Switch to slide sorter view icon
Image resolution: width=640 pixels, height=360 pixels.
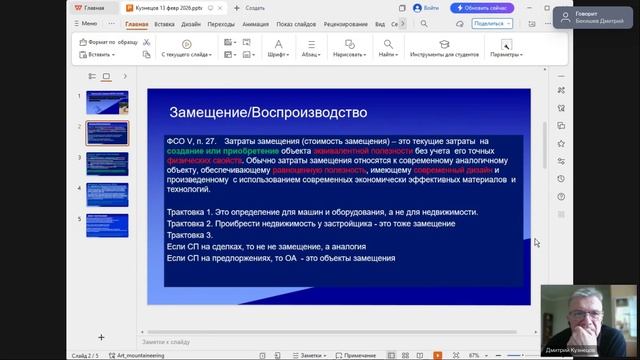click(x=405, y=356)
